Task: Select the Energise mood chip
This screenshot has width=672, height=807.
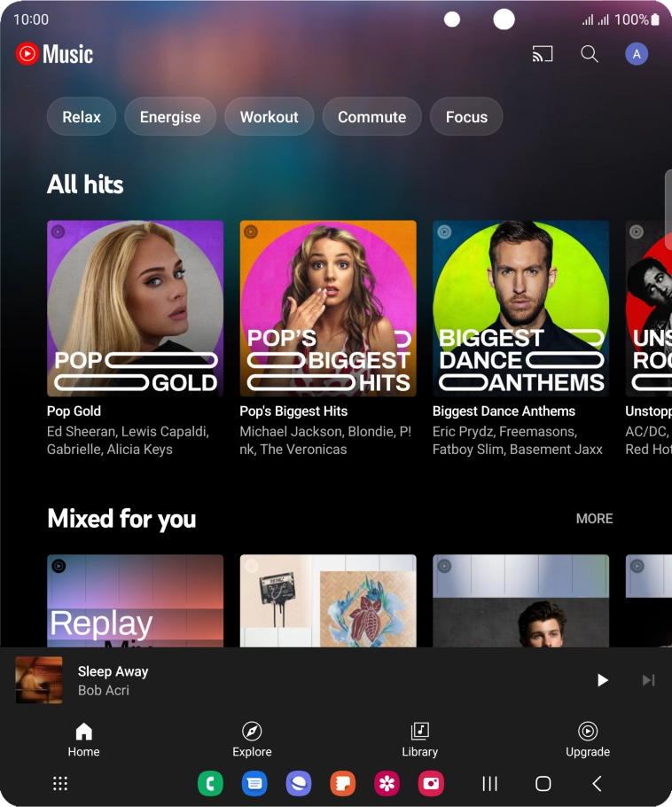Action: tap(170, 117)
